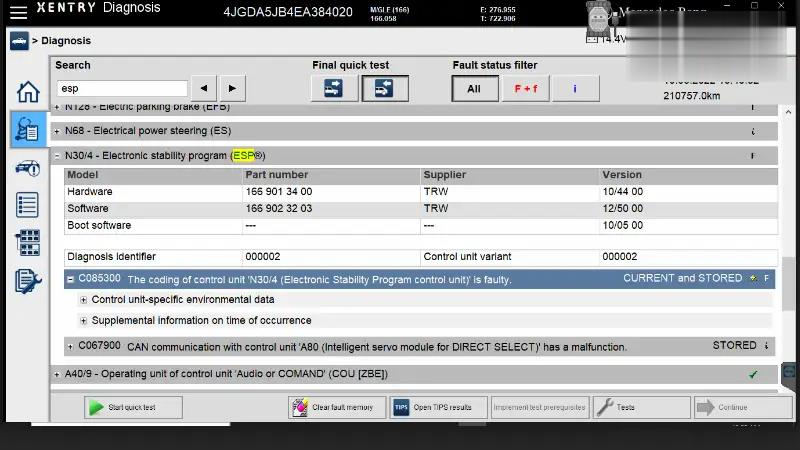Open the hamburger menu
The image size is (800, 450).
(18, 12)
